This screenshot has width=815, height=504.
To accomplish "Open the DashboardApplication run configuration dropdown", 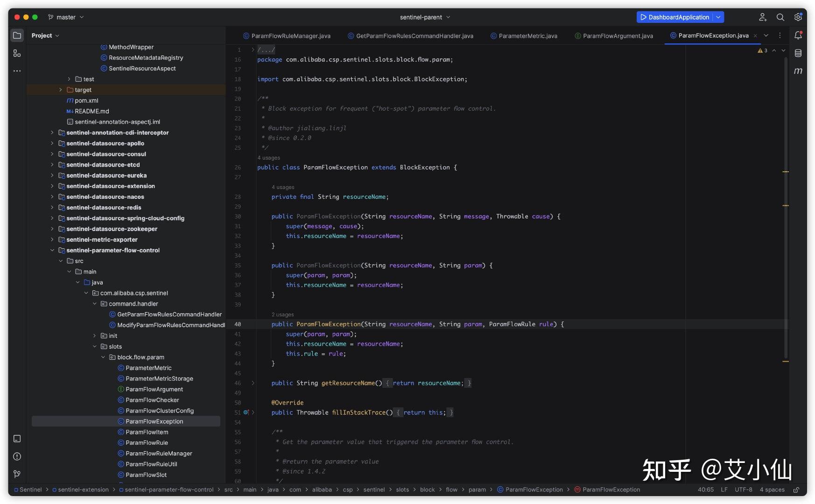I will coord(718,17).
